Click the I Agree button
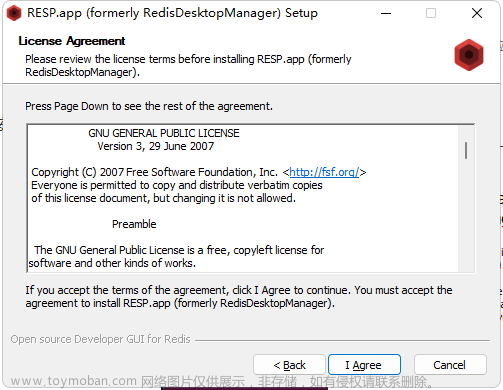This screenshot has width=503, height=390. coord(364,365)
